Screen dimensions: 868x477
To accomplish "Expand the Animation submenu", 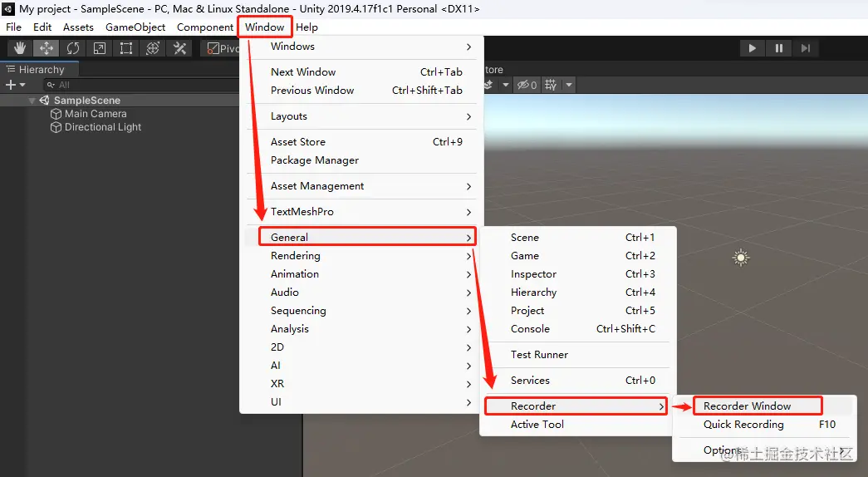I will (x=361, y=273).
